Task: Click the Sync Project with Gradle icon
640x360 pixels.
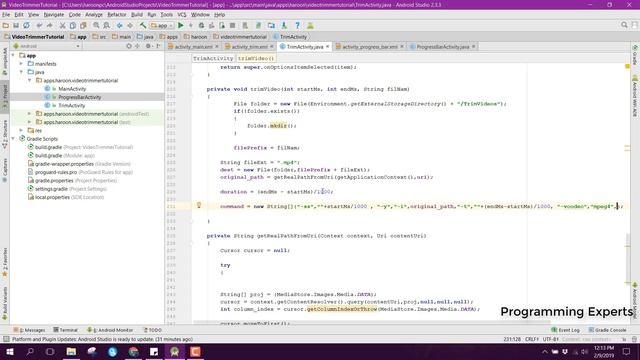Action: pyautogui.click(x=258, y=25)
